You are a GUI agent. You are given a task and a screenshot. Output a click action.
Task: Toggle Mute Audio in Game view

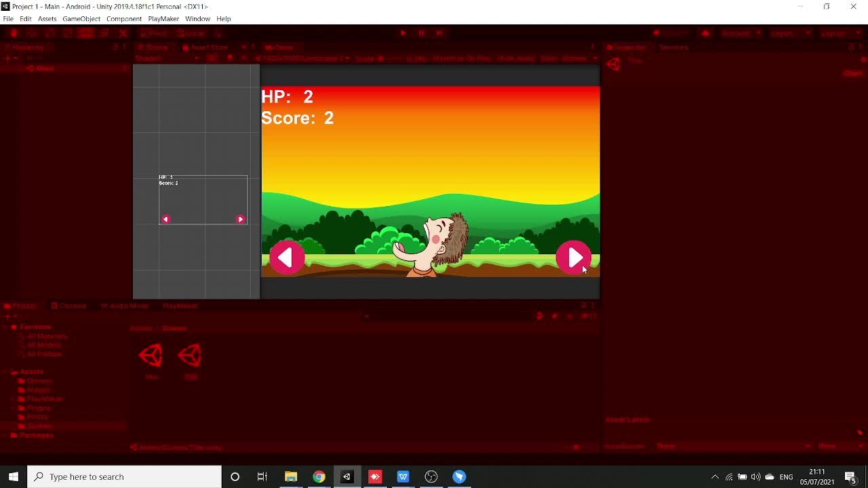pyautogui.click(x=516, y=58)
